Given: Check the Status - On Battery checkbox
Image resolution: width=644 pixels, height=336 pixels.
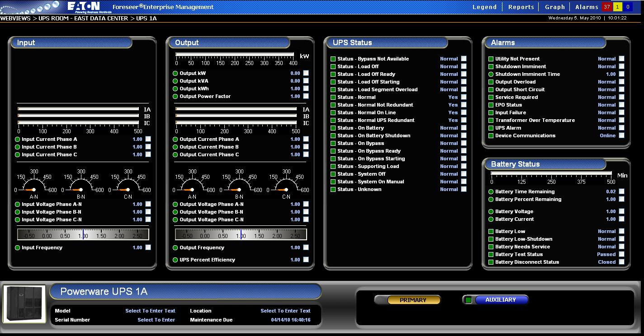Looking at the screenshot, I should tap(464, 128).
